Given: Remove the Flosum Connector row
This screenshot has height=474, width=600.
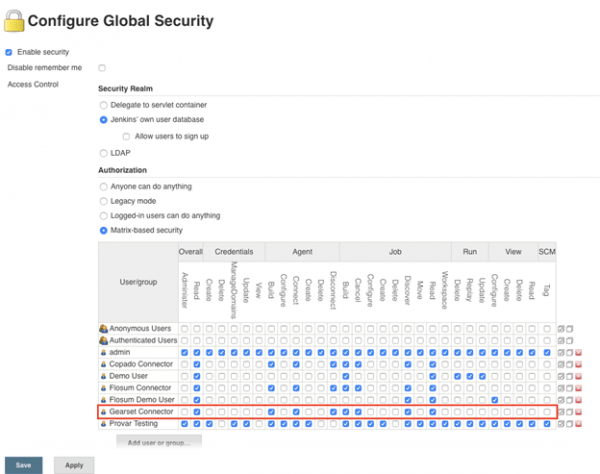Looking at the screenshot, I should click(x=578, y=388).
